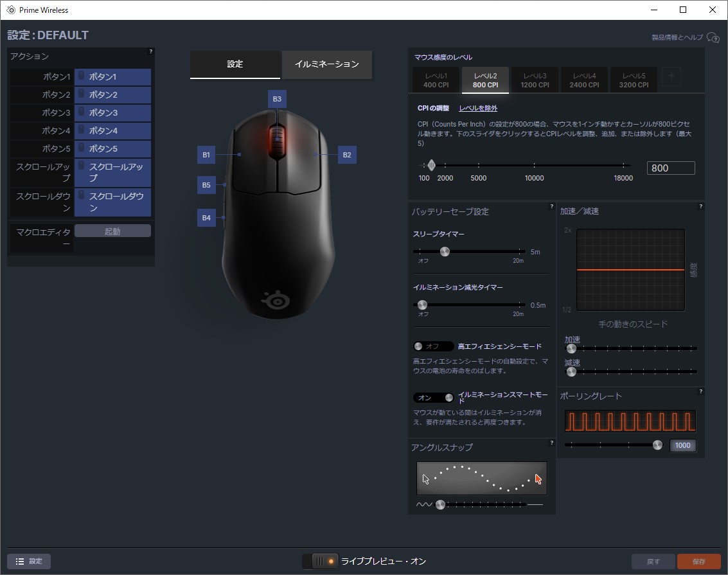
Task: Open the ボタン4 action dropdown
Action: point(113,131)
